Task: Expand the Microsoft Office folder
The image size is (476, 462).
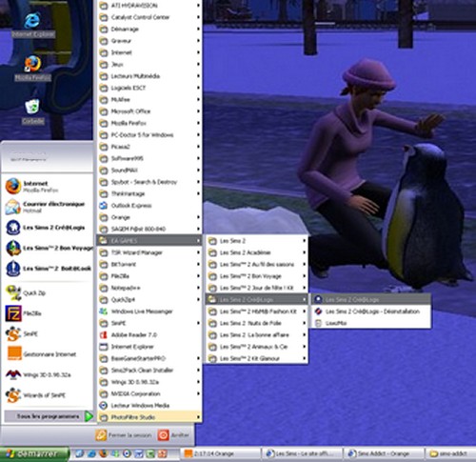Action: pos(149,111)
